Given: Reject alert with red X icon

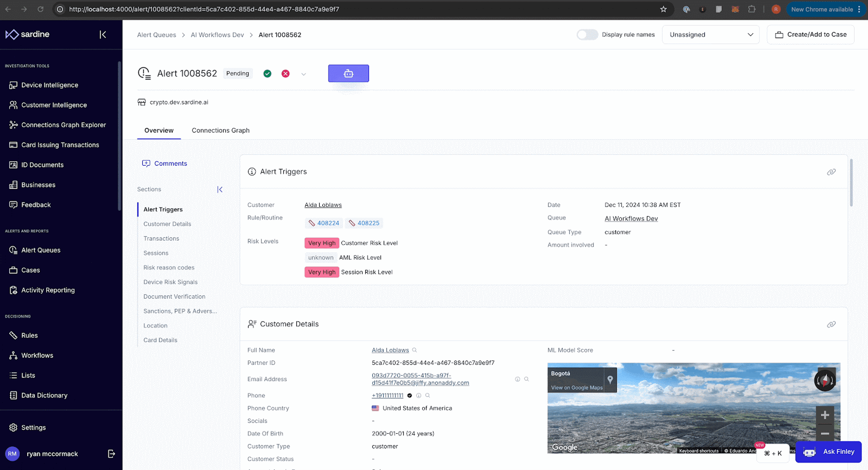Looking at the screenshot, I should 285,74.
